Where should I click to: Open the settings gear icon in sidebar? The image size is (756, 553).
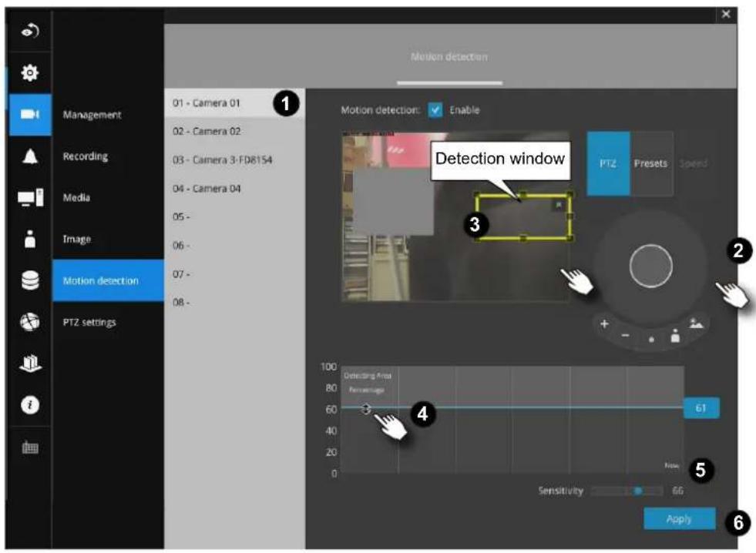[x=30, y=72]
